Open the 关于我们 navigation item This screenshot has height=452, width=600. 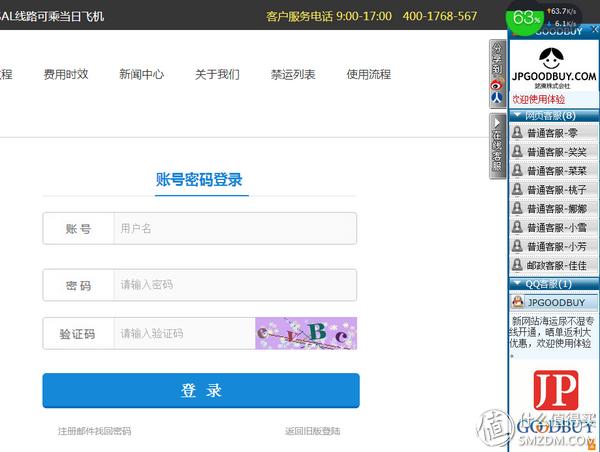[x=217, y=74]
